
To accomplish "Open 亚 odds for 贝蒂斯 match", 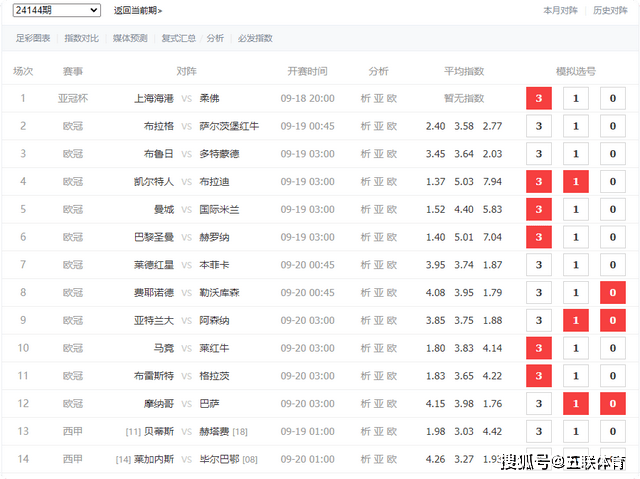I will click(x=378, y=431).
